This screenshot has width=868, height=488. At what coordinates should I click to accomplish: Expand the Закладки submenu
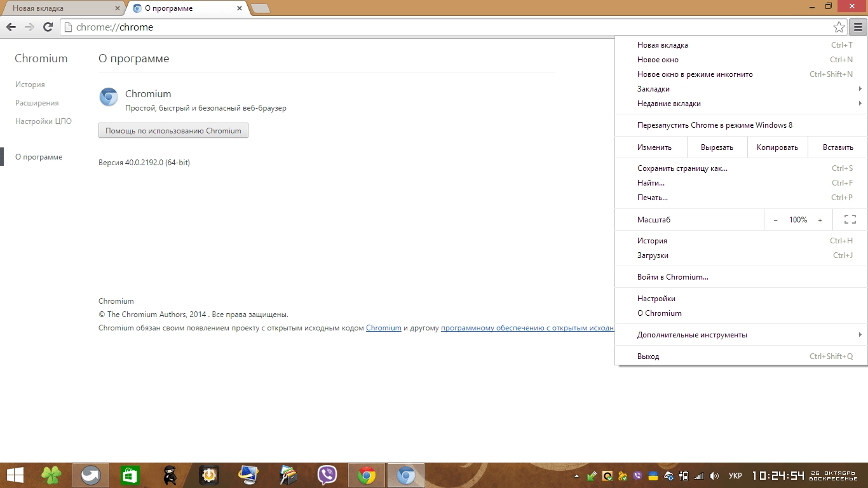point(741,89)
